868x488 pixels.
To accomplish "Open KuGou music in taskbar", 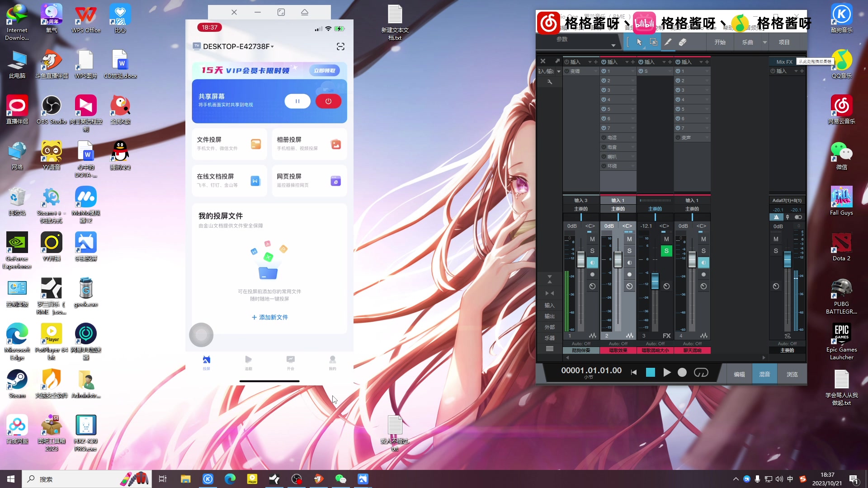I will (x=208, y=479).
